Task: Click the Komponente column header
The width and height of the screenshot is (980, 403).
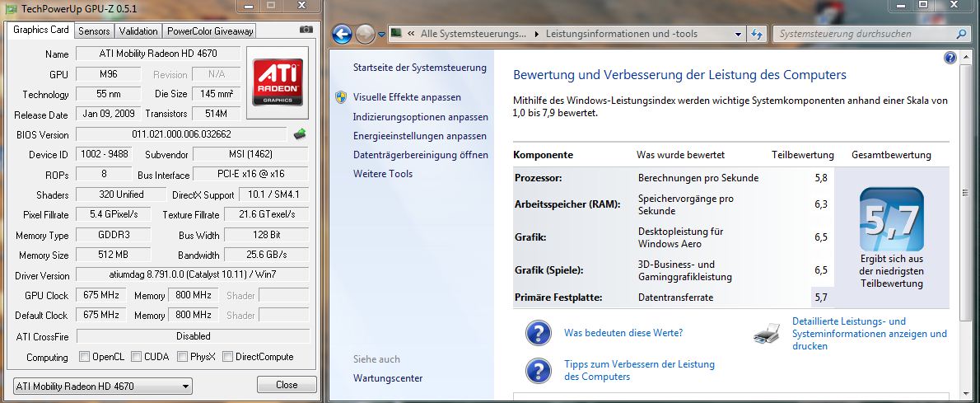Action: (x=544, y=155)
